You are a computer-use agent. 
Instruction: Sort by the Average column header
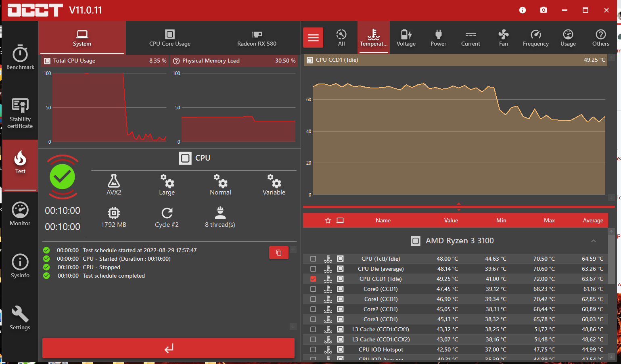[593, 220]
